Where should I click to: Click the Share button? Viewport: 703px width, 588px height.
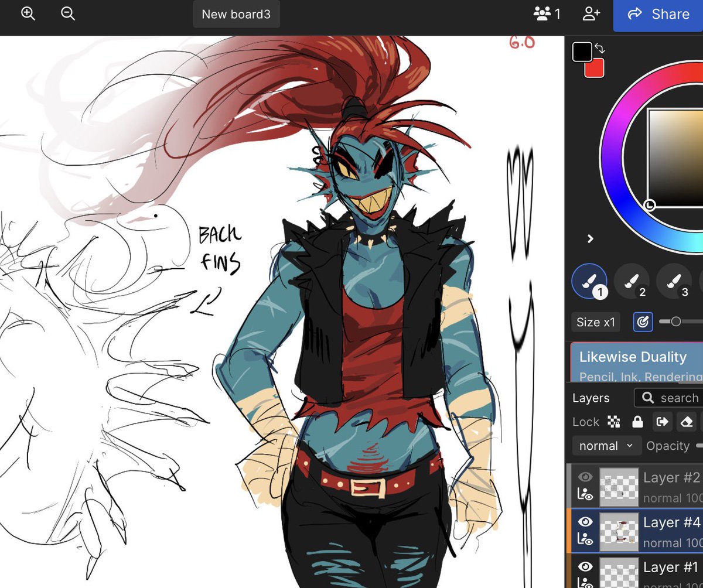[658, 14]
